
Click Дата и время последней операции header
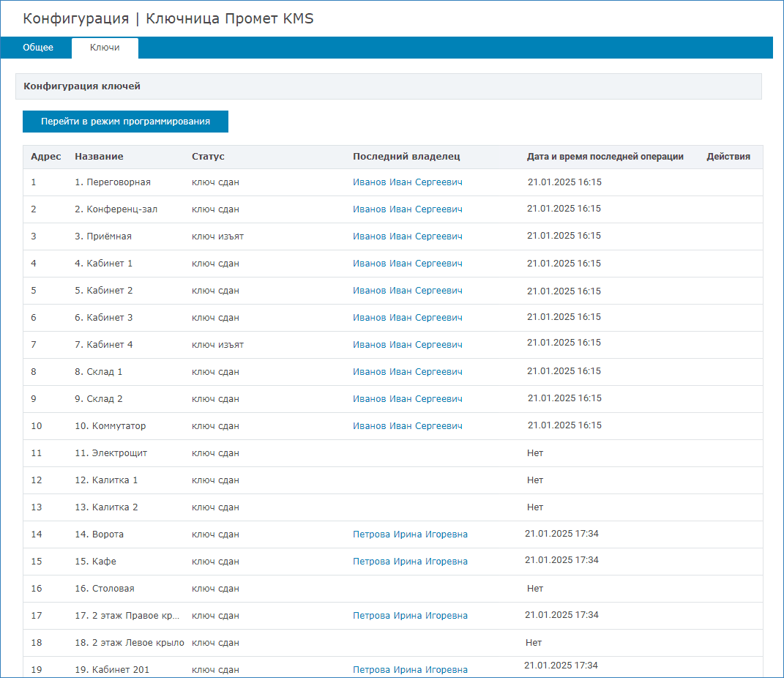[x=605, y=157]
